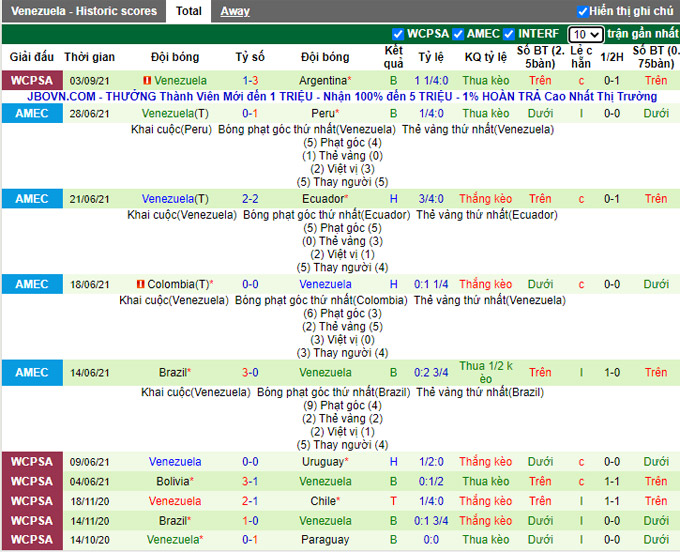Click the AMEC badge on the 28/06/21 row
This screenshot has height=552, width=680.
point(32,114)
